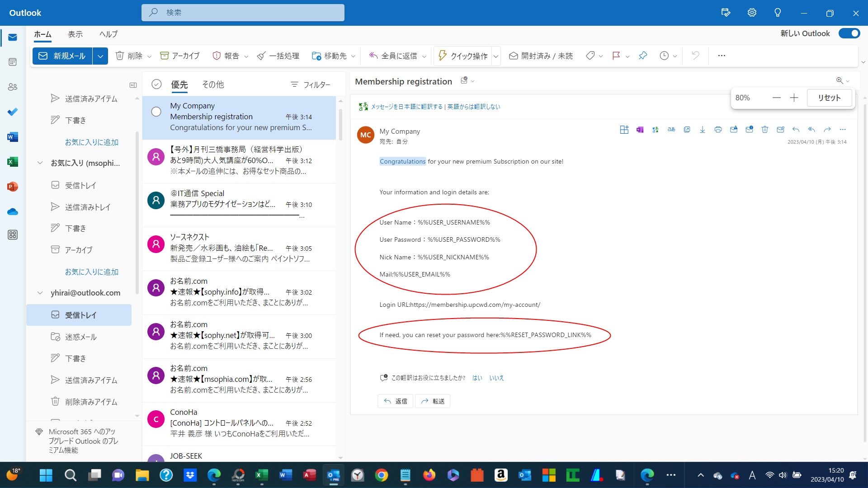Open more message actions ellipsis
Screen dimensions: 868x488
point(843,130)
